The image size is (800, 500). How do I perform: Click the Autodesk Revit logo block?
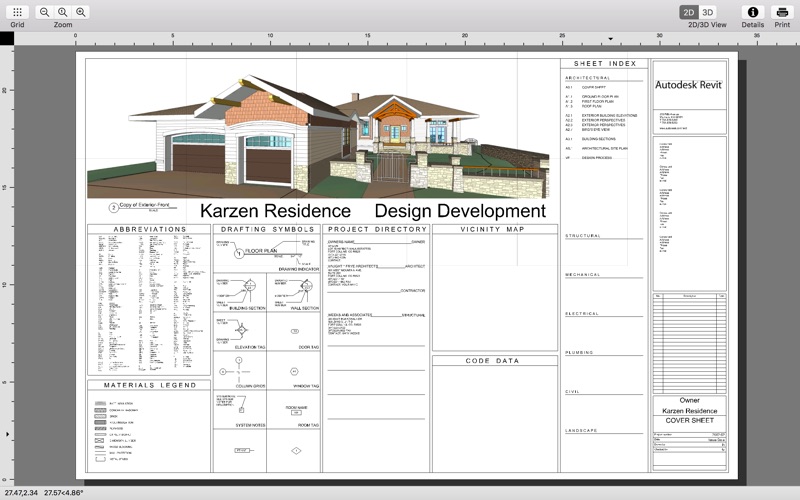(689, 85)
